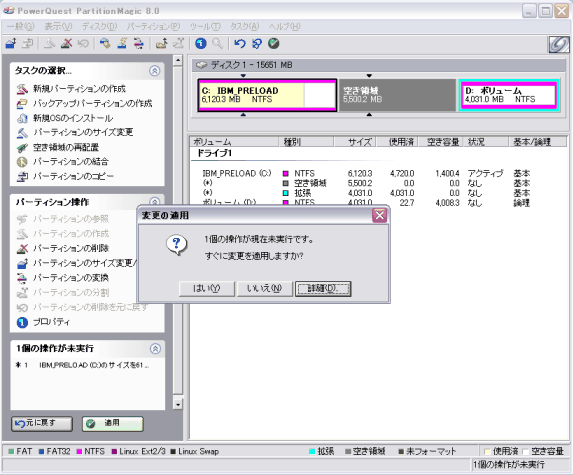Screen dimensions: 573x475
Task: Click the green FAT legend color swatch
Action: [x=11, y=452]
